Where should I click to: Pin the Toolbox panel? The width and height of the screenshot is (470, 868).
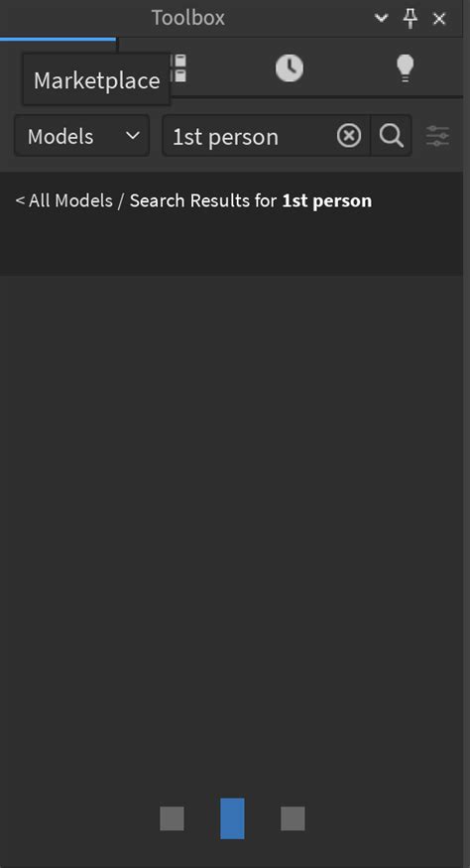tap(411, 18)
